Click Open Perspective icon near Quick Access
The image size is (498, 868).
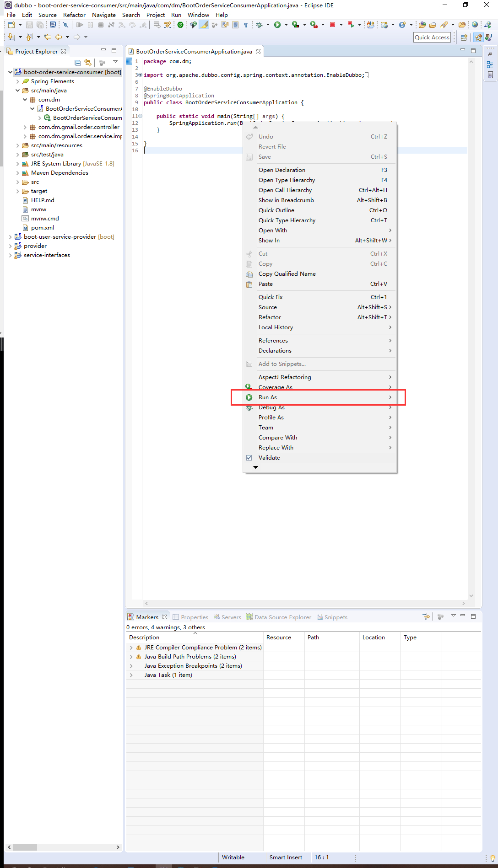(x=464, y=38)
